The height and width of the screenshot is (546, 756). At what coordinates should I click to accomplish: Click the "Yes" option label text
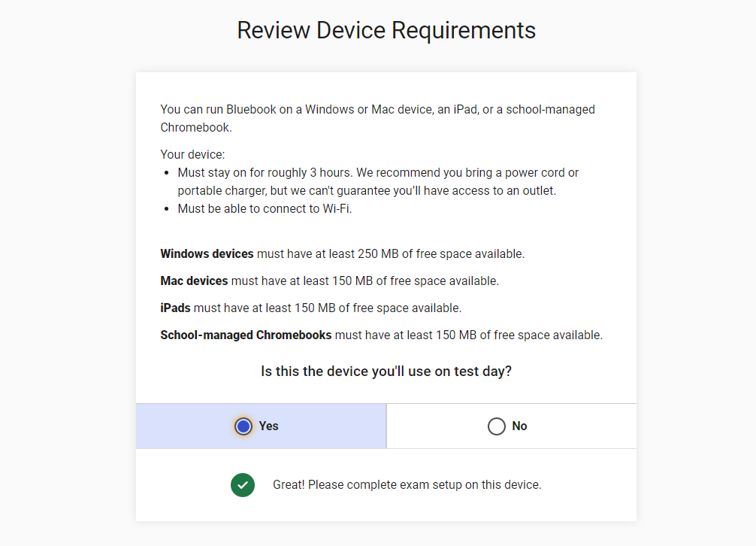tap(268, 426)
